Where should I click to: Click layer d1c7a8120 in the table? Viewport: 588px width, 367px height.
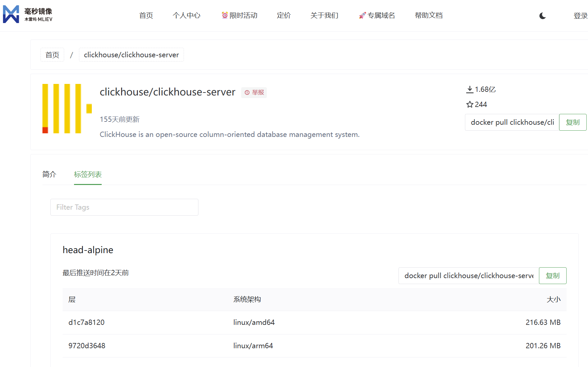[x=87, y=322]
